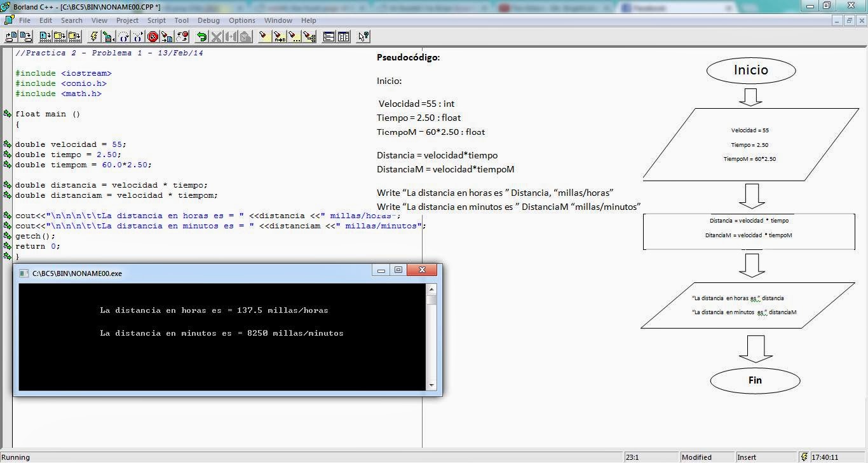The image size is (868, 463).
Task: Expand the Script menu
Action: point(156,20)
